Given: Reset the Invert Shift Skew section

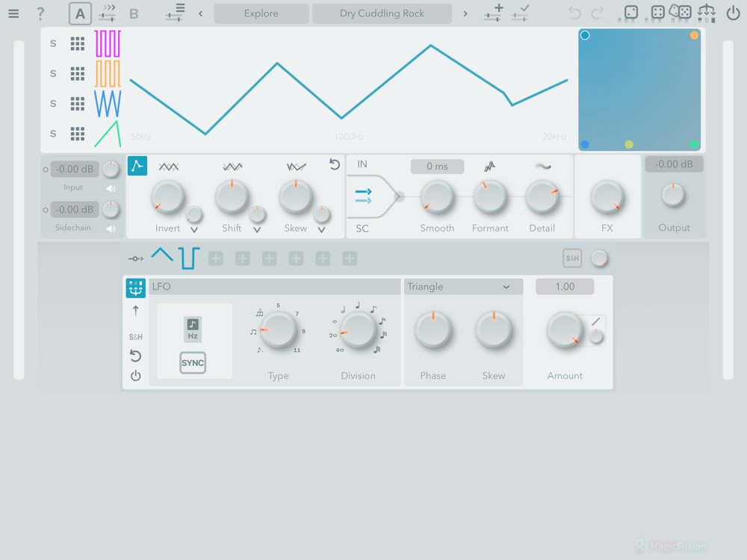Looking at the screenshot, I should coord(335,165).
